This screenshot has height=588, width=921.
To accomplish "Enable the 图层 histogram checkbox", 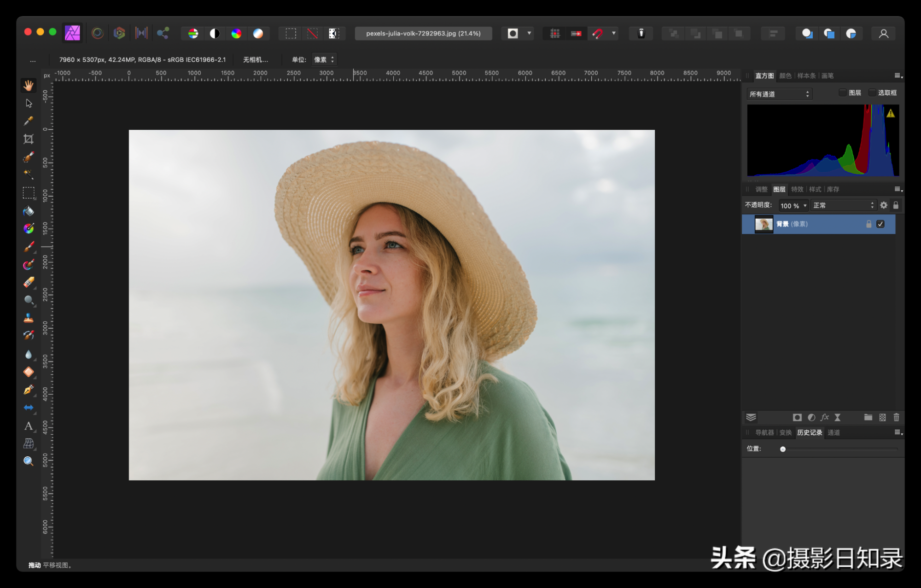I will [842, 93].
